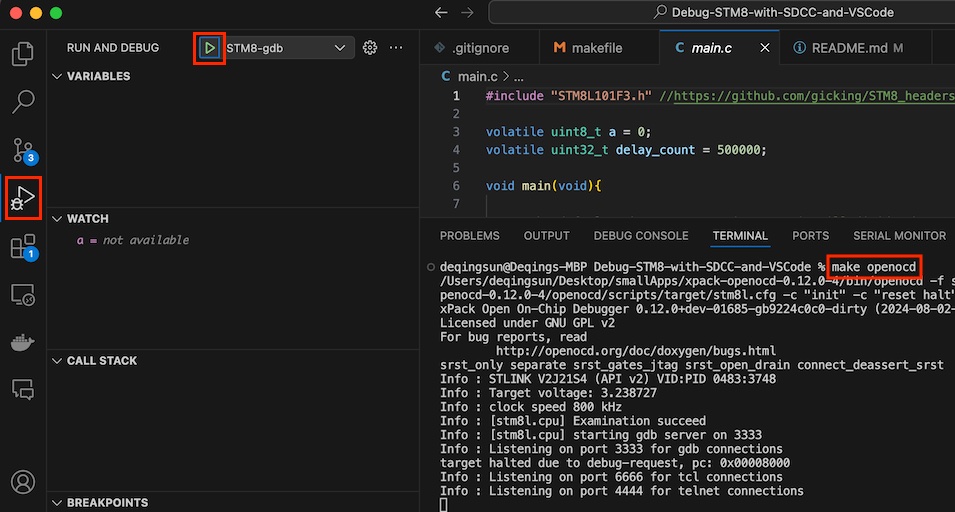Collapse the BREAKPOINTS section
Image resolution: width=955 pixels, height=512 pixels.
point(57,502)
